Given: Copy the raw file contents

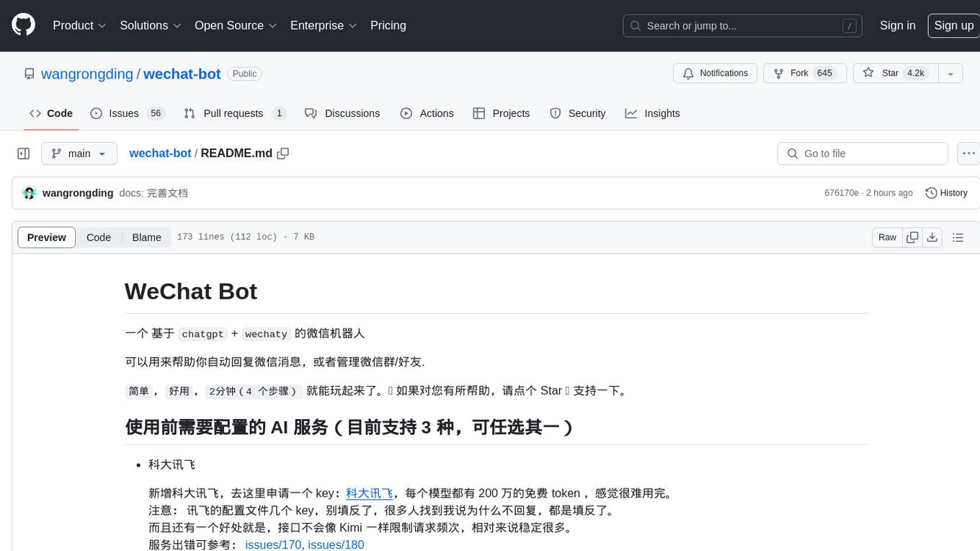Looking at the screenshot, I should (913, 237).
